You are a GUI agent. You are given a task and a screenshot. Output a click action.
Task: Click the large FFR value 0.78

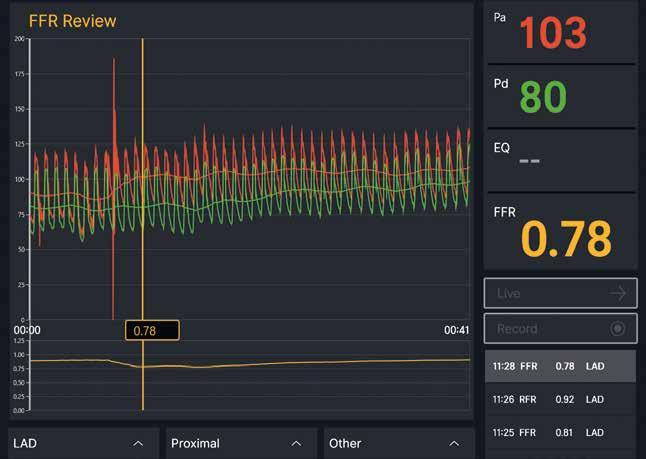click(x=566, y=239)
